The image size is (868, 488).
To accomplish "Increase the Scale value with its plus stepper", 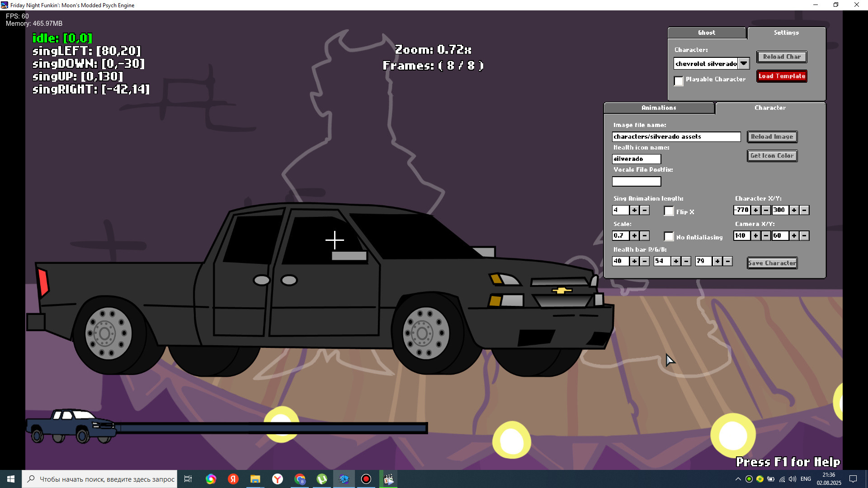I will pos(635,235).
